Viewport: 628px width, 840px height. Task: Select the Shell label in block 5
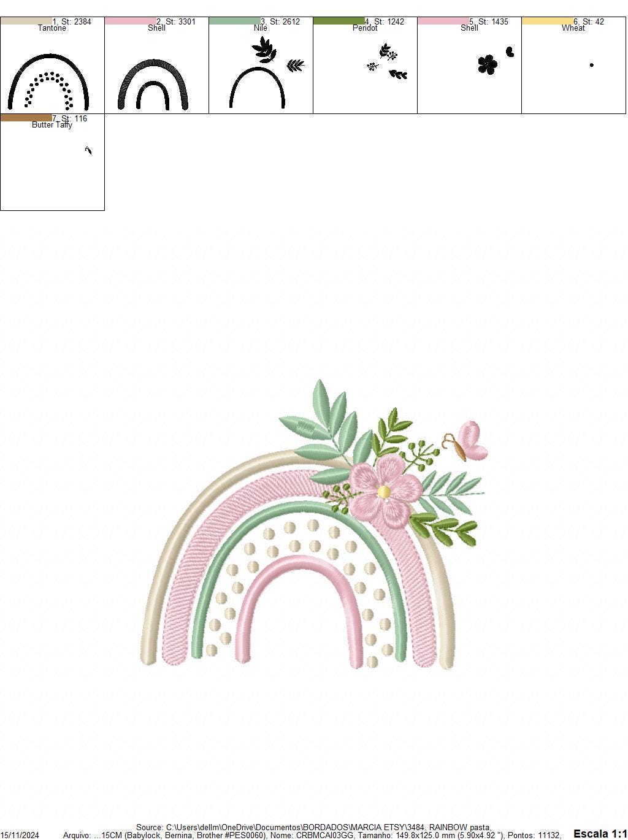[469, 27]
